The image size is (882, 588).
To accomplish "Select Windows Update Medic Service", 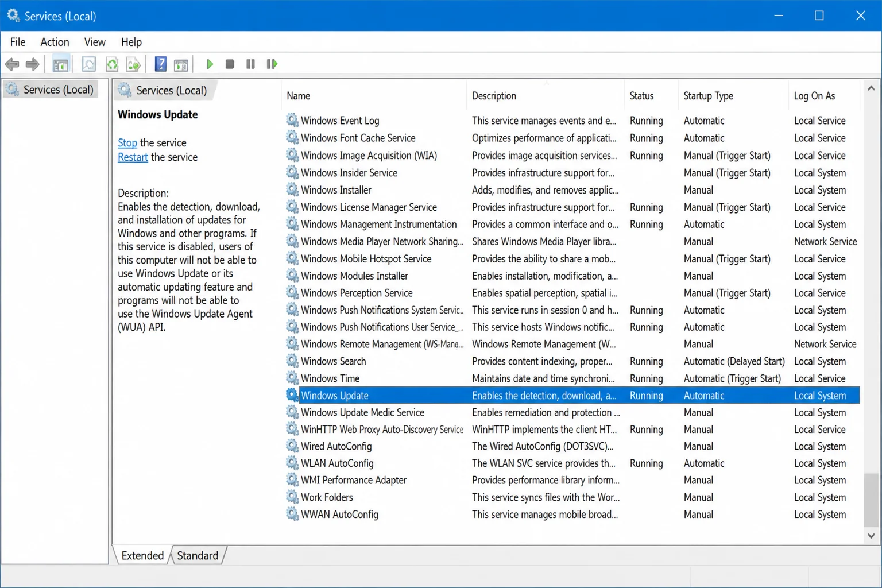I will (x=572, y=412).
